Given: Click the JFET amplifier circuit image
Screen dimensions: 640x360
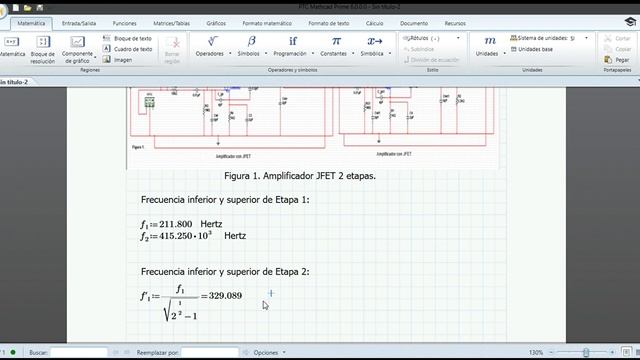Looking at the screenshot, I should tap(312, 128).
